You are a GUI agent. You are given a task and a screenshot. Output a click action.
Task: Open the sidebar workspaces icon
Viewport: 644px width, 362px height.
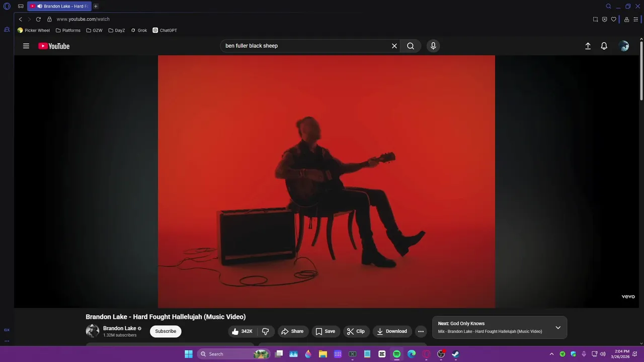pos(7,30)
